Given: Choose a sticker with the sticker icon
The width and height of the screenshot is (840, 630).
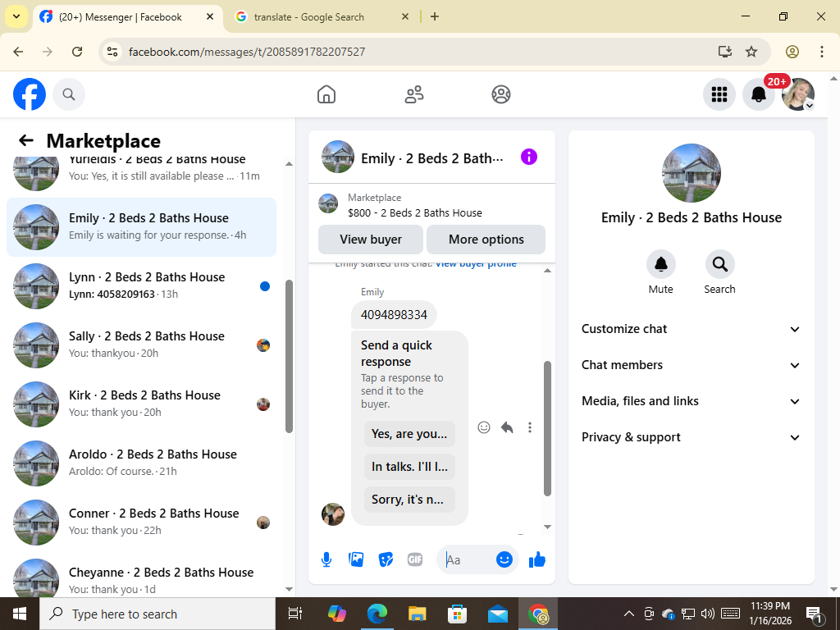Looking at the screenshot, I should [386, 559].
